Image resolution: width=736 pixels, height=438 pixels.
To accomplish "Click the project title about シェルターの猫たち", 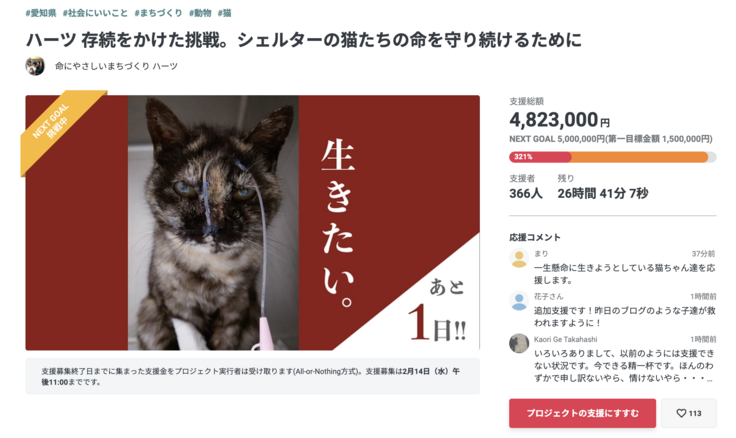I will pos(303,39).
